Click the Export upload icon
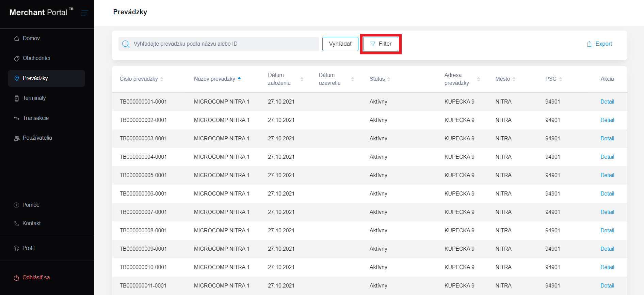The height and width of the screenshot is (295, 644). pyautogui.click(x=589, y=44)
